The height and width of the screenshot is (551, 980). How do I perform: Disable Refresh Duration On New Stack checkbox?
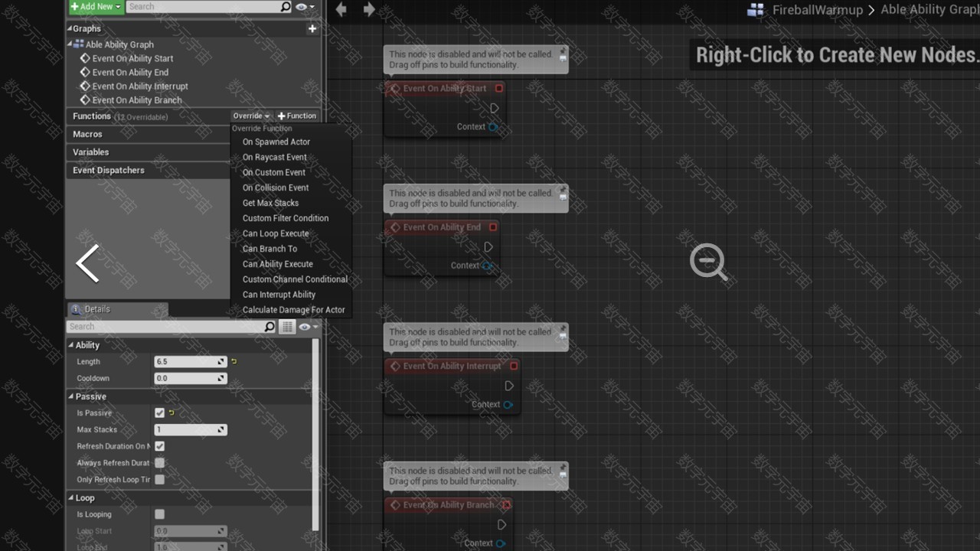[159, 446]
